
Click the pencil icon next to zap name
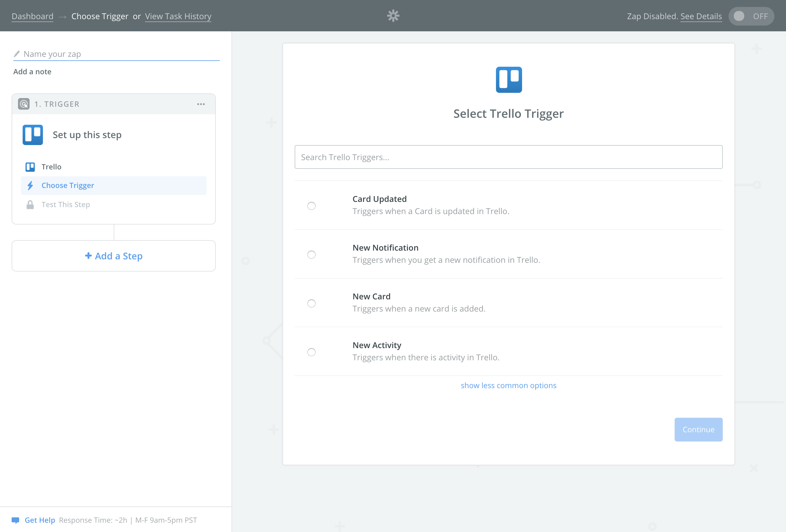click(x=17, y=54)
